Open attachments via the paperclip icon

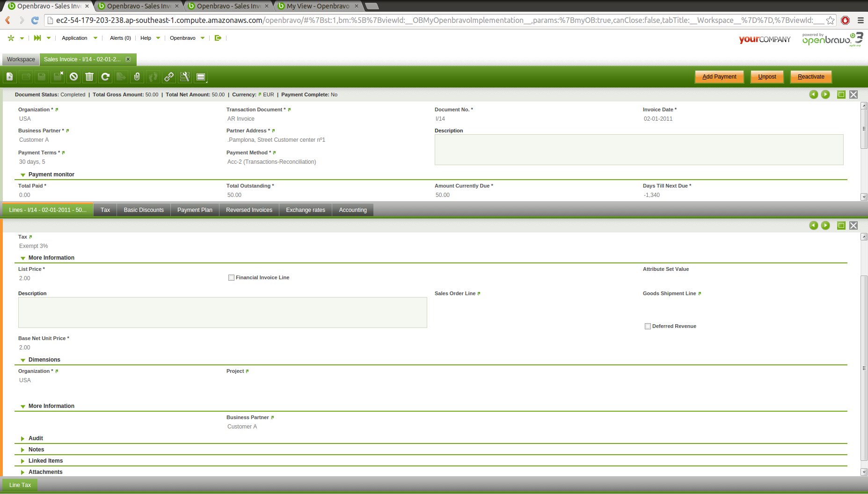click(x=137, y=77)
